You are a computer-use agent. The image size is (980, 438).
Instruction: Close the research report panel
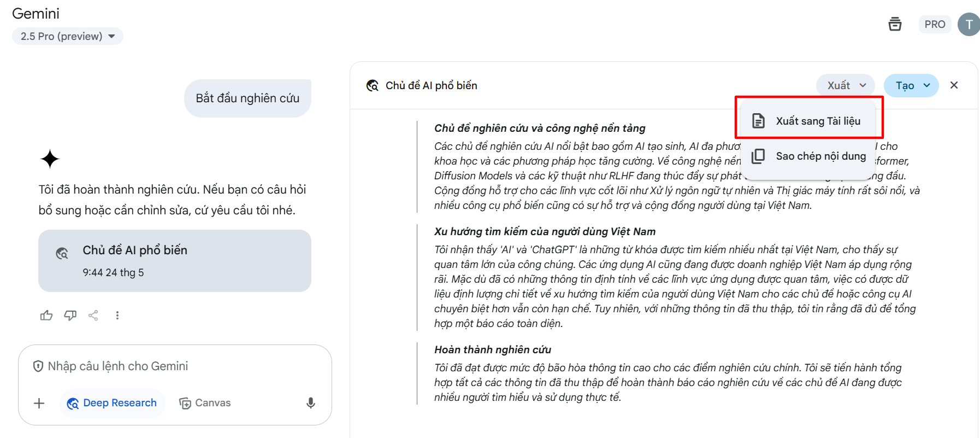point(954,85)
